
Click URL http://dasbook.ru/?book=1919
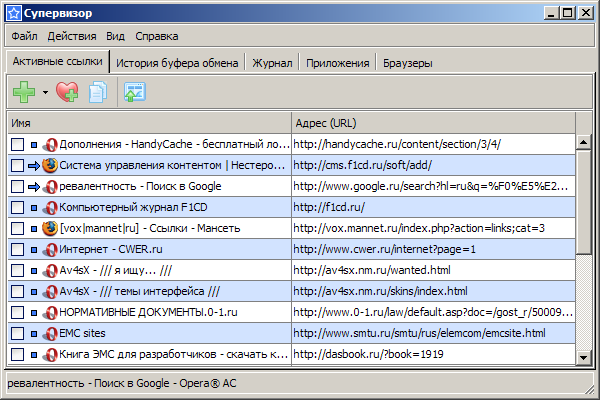point(368,354)
